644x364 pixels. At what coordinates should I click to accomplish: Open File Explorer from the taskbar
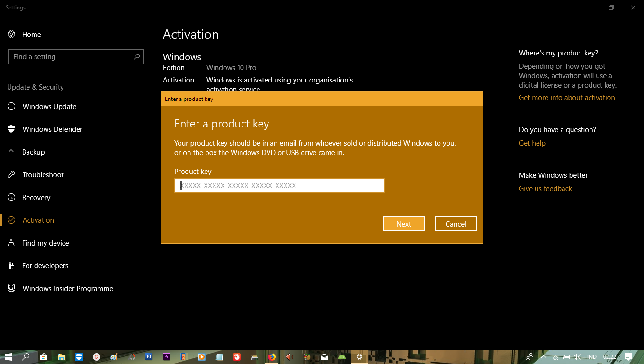click(61, 357)
